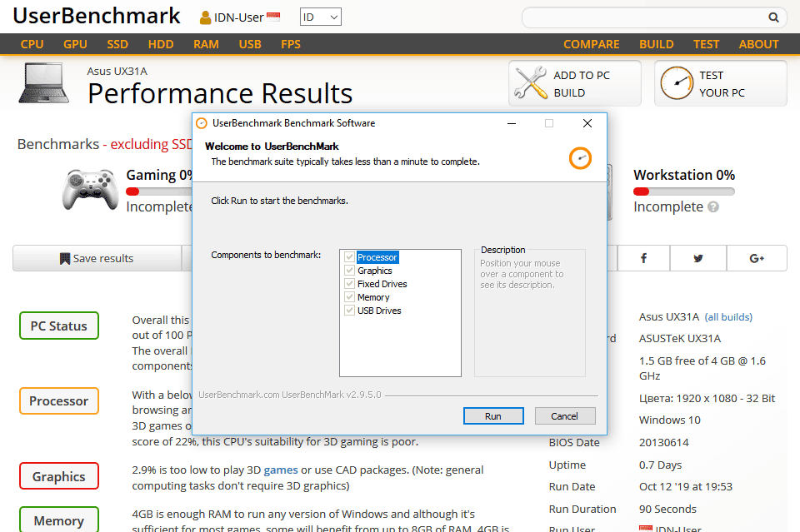Toggle the Processor checkbox
Viewport: 800px width, 532px height.
coord(349,256)
